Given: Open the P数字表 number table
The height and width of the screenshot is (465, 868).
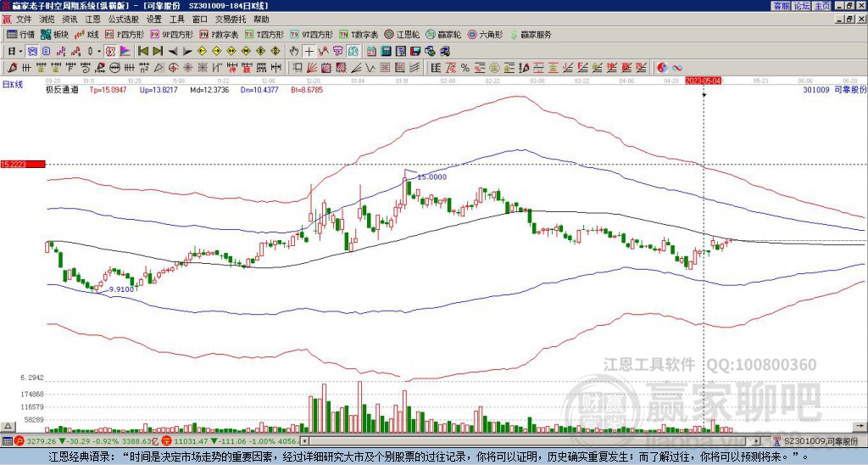Looking at the screenshot, I should (x=219, y=34).
